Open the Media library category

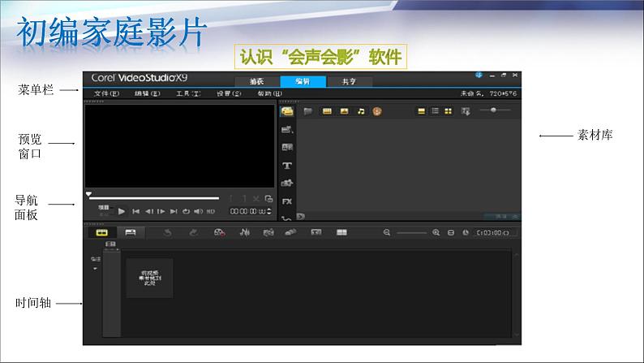tap(287, 111)
